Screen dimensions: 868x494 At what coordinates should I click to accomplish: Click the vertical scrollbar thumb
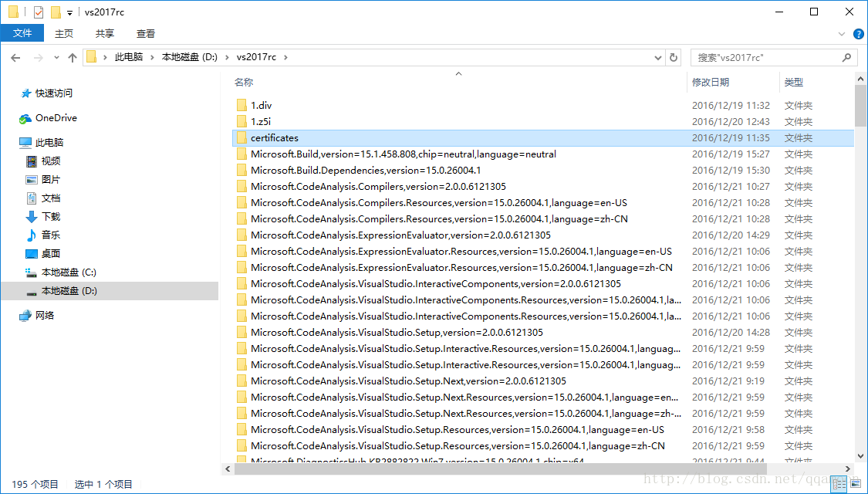point(860,106)
